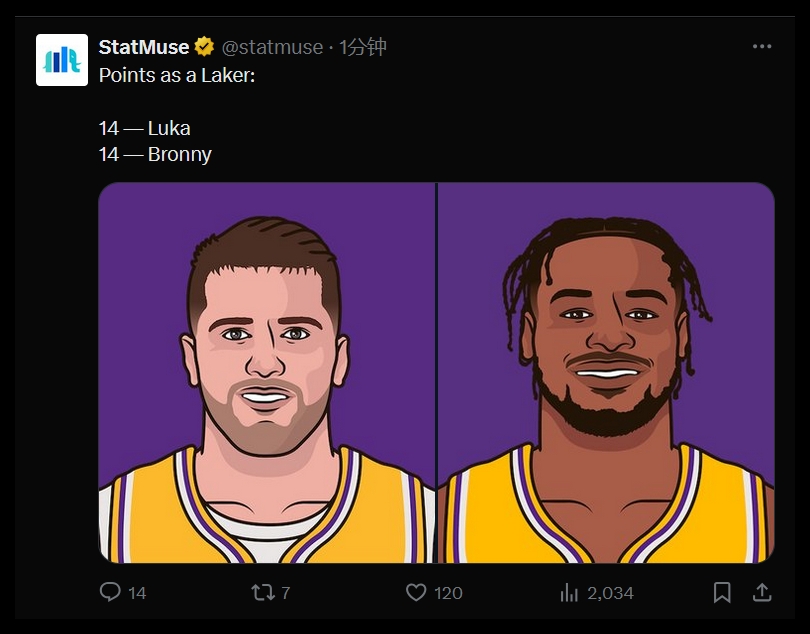Click the share upload icon
The height and width of the screenshot is (634, 810).
[761, 592]
